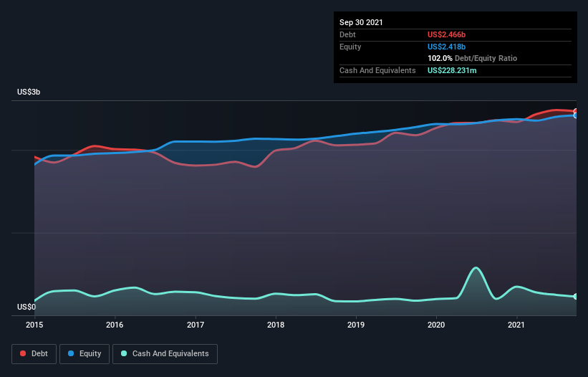Click the mid-2020 cash spike peak
The height and width of the screenshot is (377, 588).
[x=476, y=268]
